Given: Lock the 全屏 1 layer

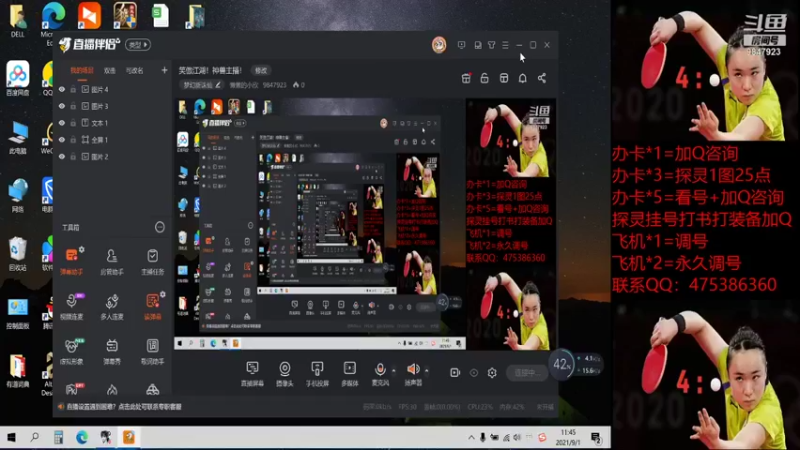Looking at the screenshot, I should (x=73, y=140).
